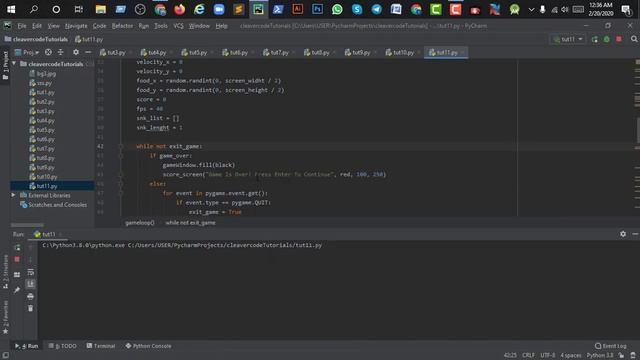
Task: Toggle soft-wrap in Run console
Action: coord(31,272)
